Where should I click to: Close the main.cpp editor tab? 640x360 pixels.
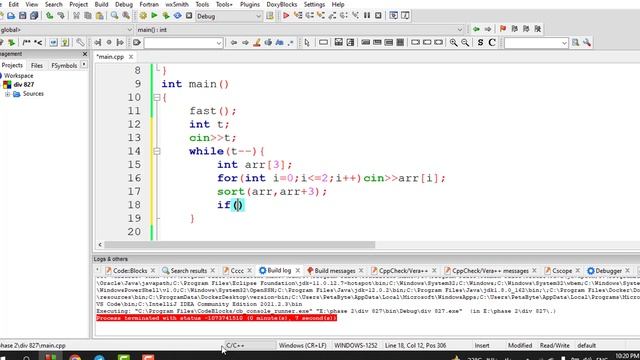131,57
